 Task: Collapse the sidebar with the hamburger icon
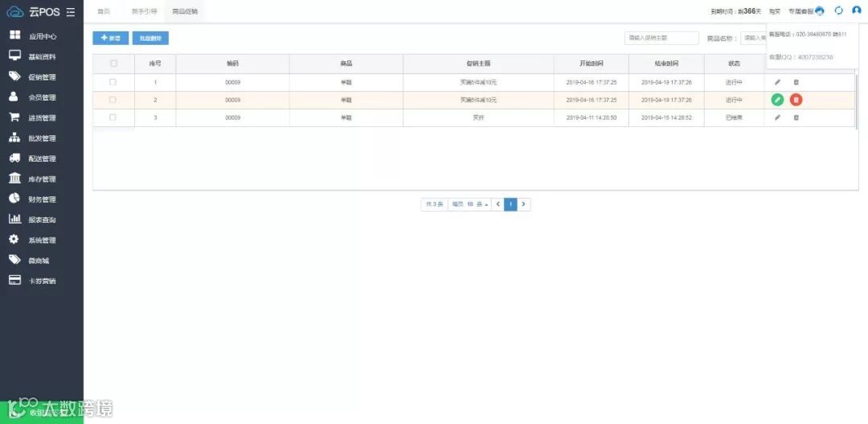(x=70, y=12)
